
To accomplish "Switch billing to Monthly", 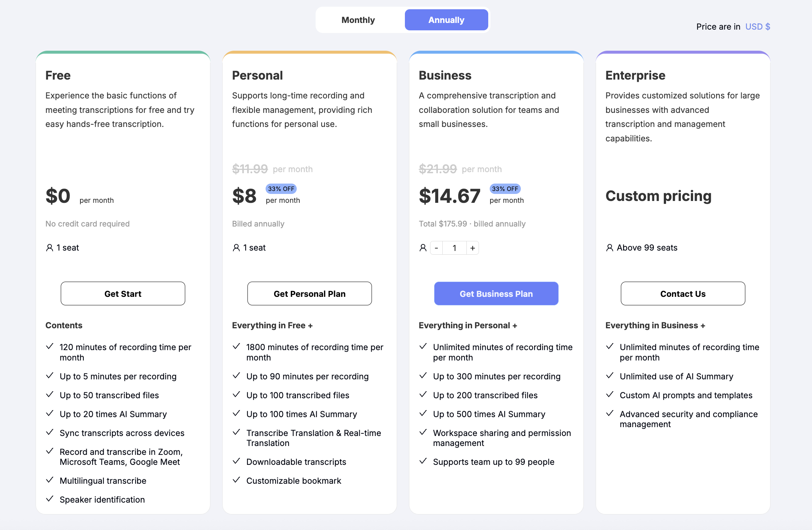I will pyautogui.click(x=358, y=20).
